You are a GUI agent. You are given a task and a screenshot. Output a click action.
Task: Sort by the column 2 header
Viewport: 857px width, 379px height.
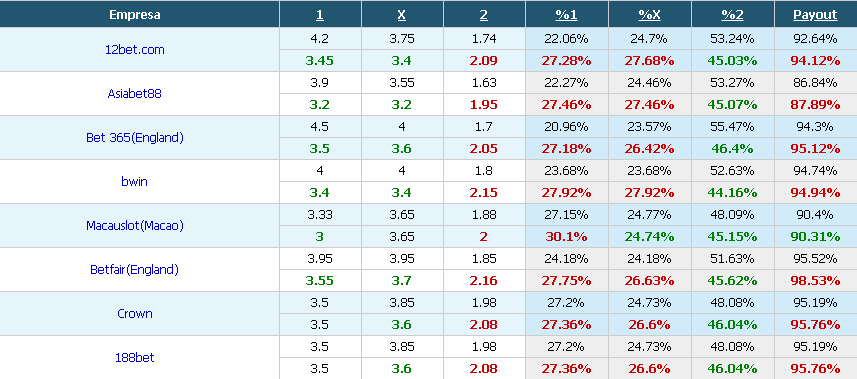[484, 15]
